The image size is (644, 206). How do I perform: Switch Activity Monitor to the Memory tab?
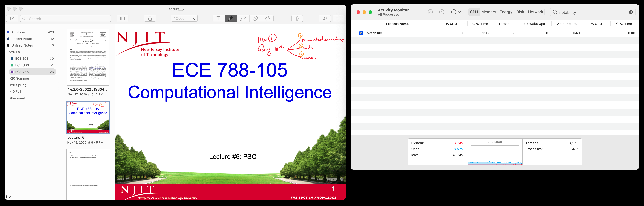tap(489, 12)
